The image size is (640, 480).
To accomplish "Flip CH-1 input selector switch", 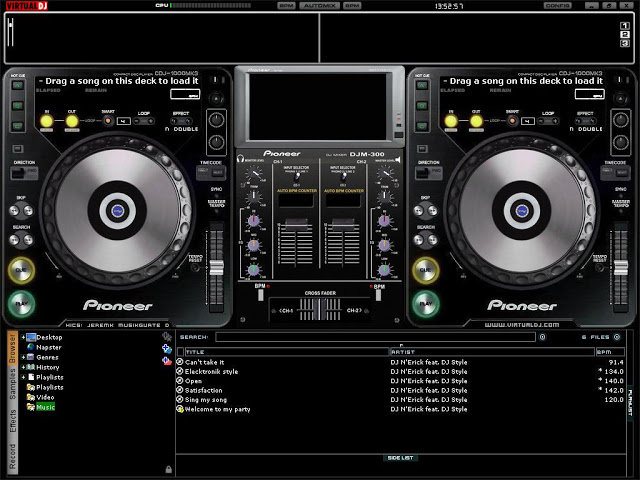I will 297,178.
